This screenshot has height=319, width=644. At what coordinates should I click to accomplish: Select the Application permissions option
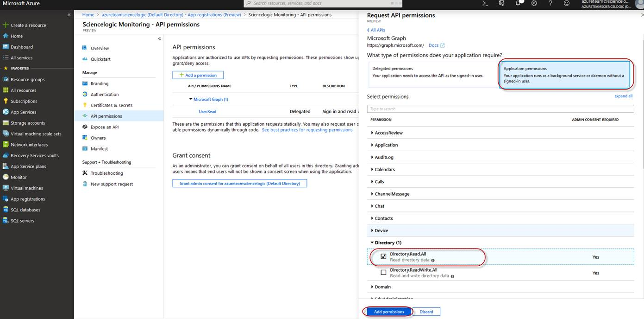coord(564,75)
